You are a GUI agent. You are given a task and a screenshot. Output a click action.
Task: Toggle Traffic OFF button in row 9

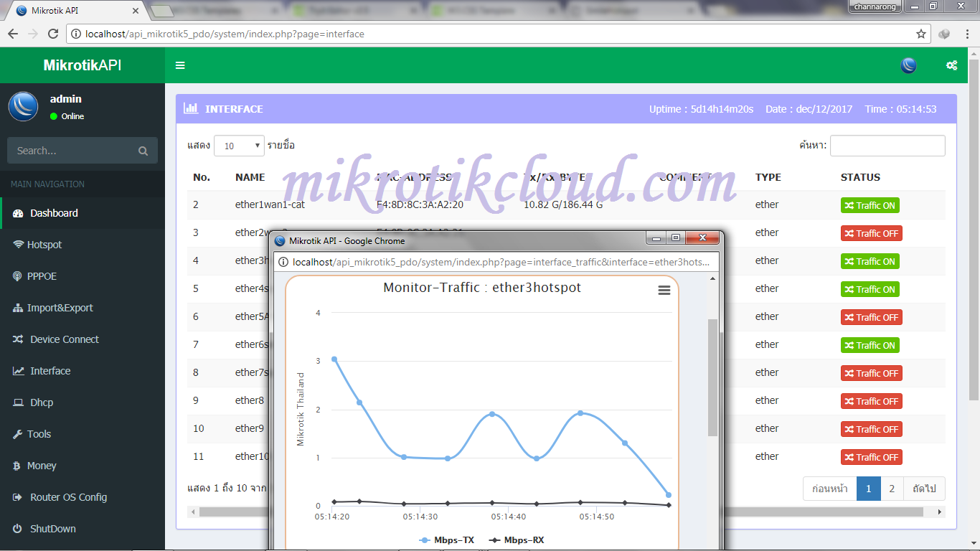(x=871, y=401)
